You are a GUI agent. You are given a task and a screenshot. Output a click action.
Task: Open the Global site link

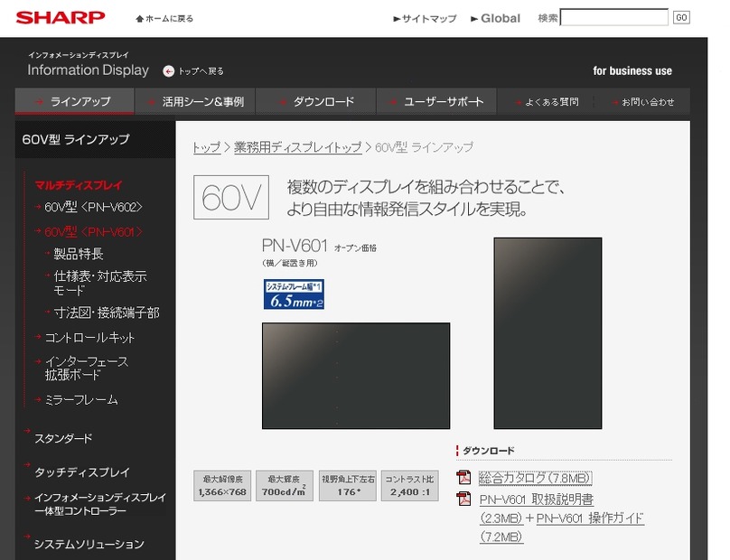point(495,18)
